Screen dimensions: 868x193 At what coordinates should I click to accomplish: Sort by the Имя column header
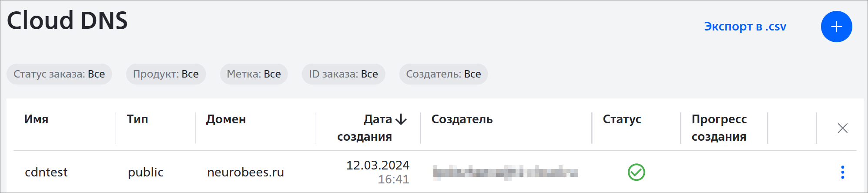(x=36, y=119)
